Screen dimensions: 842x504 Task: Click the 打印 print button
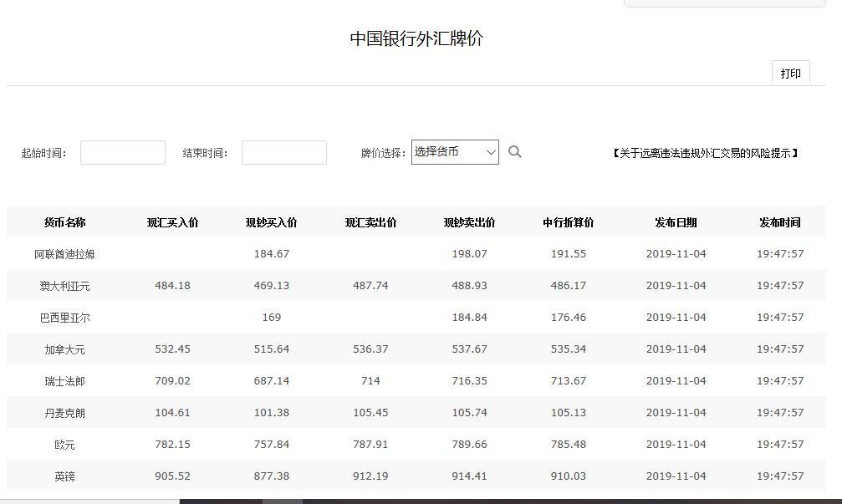pos(789,74)
